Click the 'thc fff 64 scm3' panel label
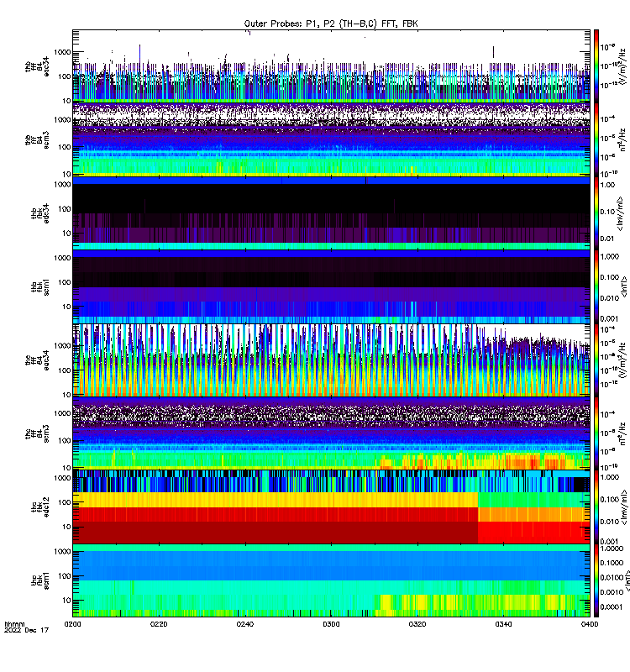 point(37,433)
